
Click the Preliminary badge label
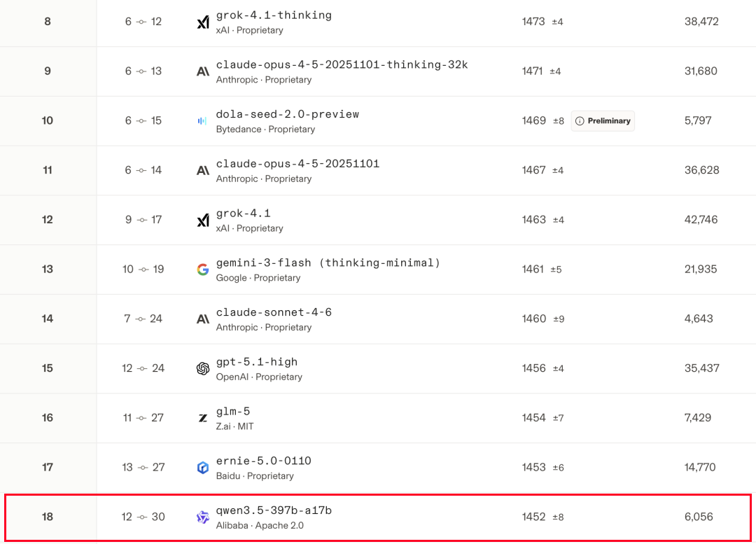point(609,121)
